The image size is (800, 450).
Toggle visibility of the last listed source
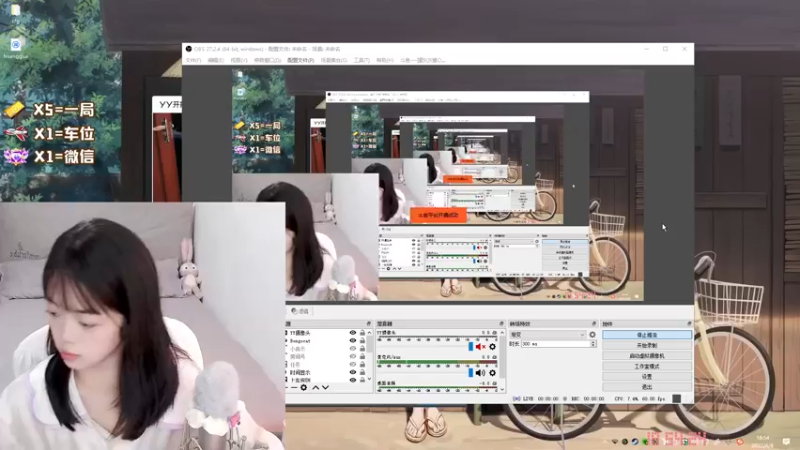tap(353, 380)
